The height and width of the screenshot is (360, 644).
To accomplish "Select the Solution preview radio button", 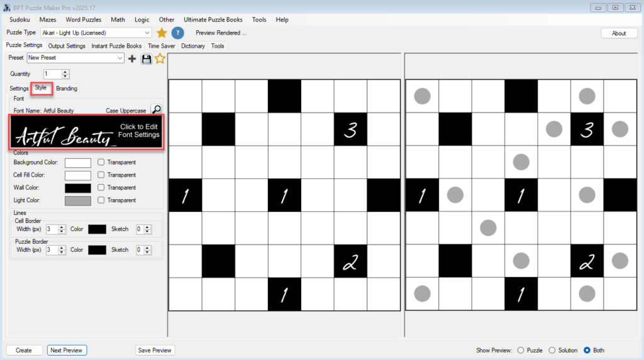I will click(x=552, y=350).
